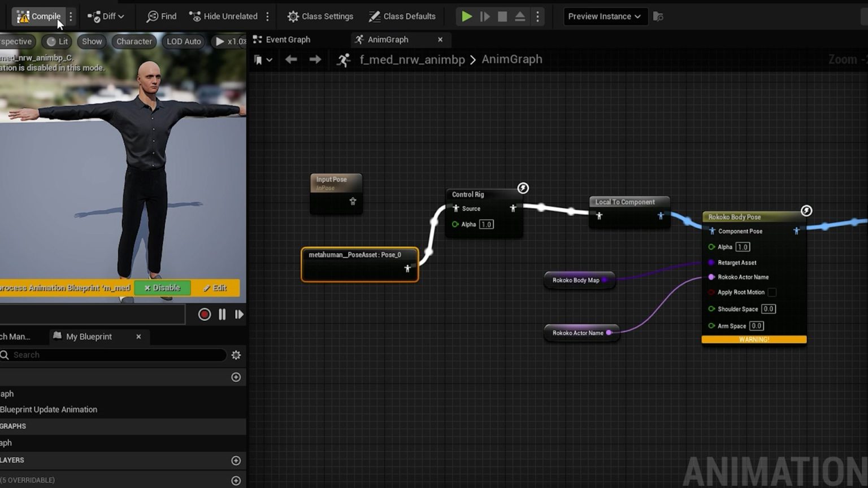Pause the preview playback

point(222,315)
